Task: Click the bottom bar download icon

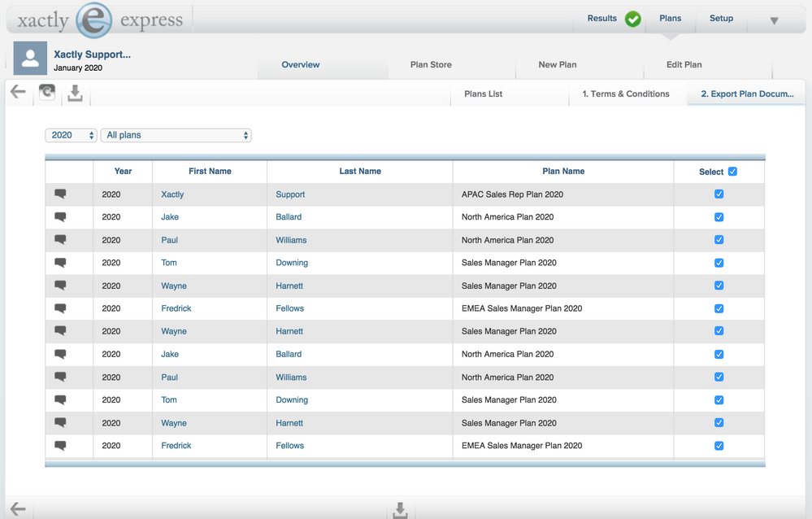Action: (400, 510)
